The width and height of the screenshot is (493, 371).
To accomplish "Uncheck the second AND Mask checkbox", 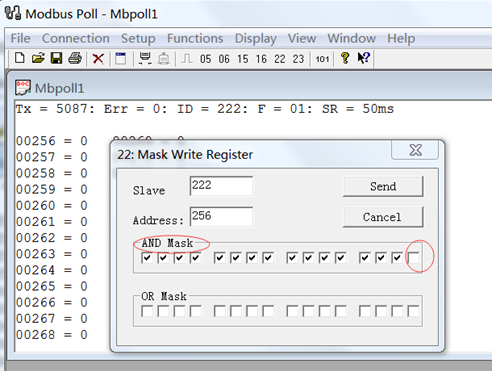I will 163,258.
